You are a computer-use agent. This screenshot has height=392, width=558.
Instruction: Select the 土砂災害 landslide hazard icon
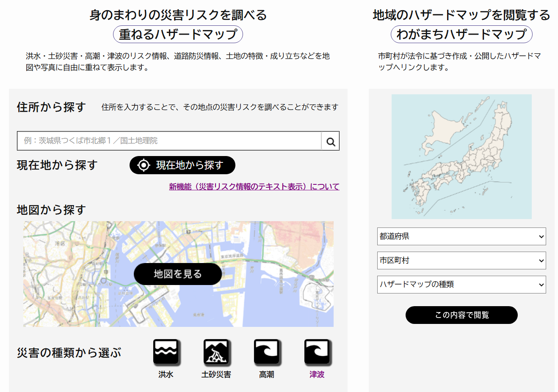pyautogui.click(x=216, y=352)
